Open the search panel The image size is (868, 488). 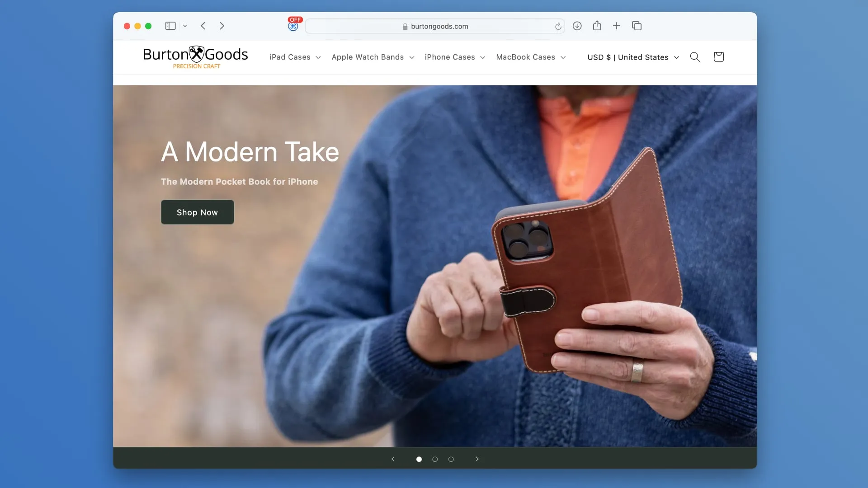pyautogui.click(x=695, y=56)
